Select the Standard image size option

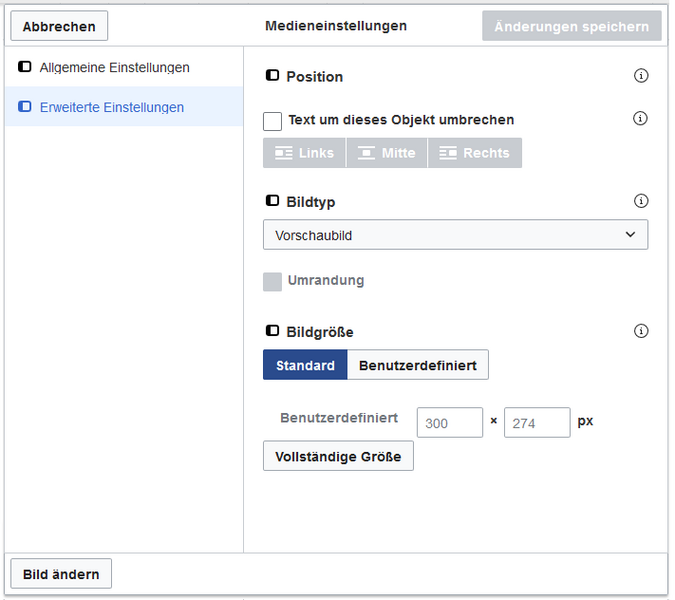[305, 365]
